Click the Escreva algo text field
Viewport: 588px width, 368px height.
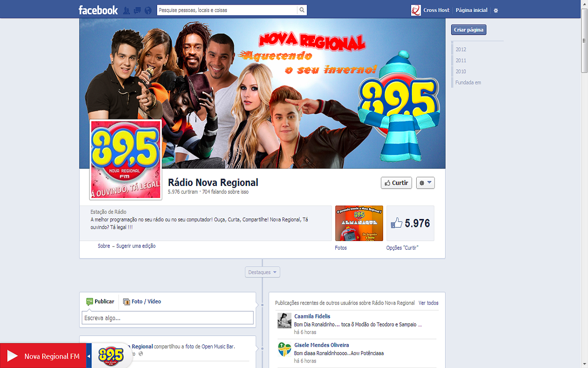(168, 318)
